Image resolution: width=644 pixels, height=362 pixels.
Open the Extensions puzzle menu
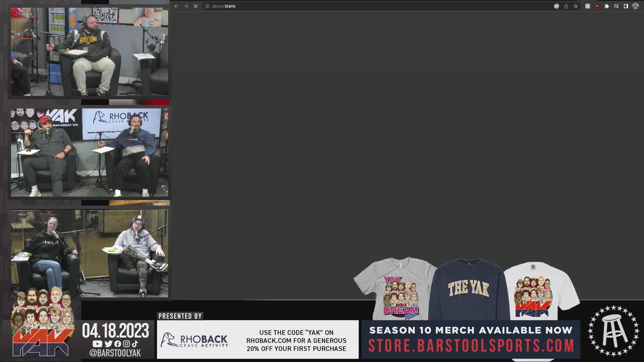pos(607,6)
